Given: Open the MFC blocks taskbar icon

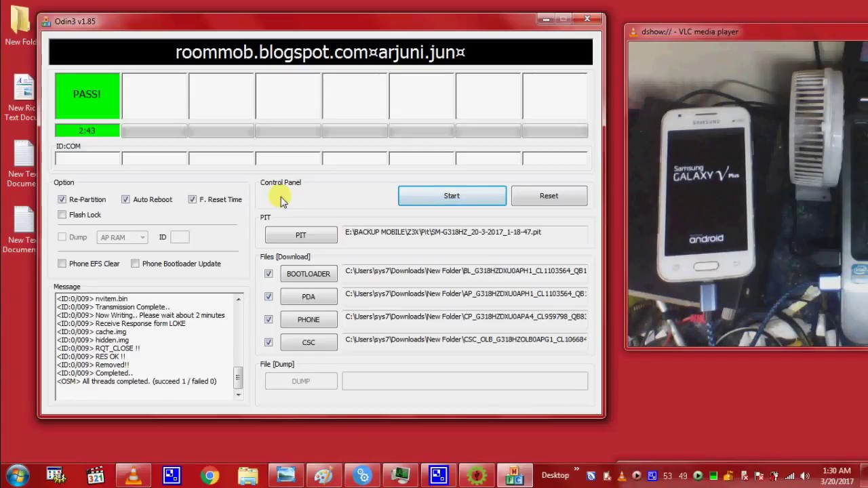Looking at the screenshot, I should 515,476.
